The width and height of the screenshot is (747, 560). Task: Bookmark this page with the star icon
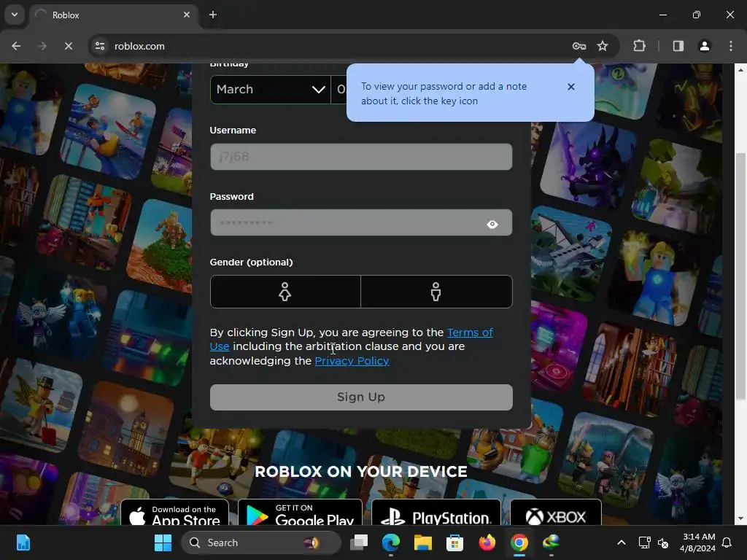click(603, 46)
